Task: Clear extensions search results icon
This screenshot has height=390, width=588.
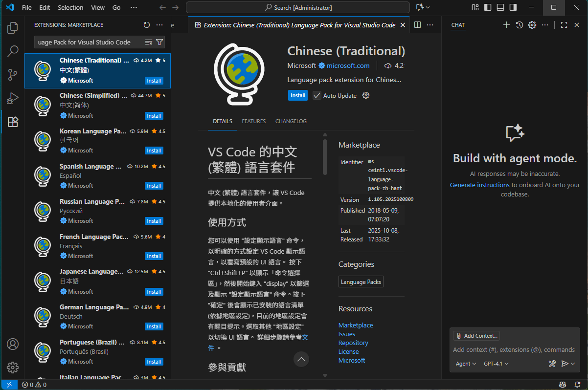Action: [149, 42]
